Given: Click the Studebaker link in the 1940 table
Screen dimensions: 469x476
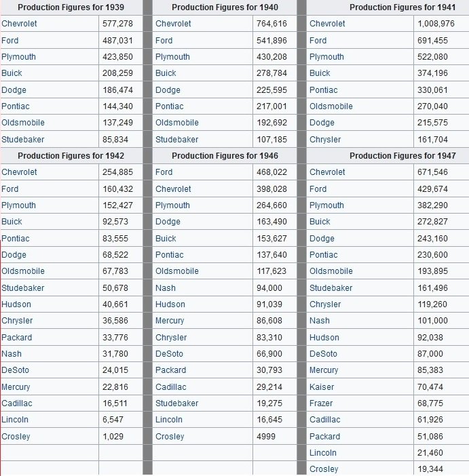Looking at the screenshot, I should [176, 140].
